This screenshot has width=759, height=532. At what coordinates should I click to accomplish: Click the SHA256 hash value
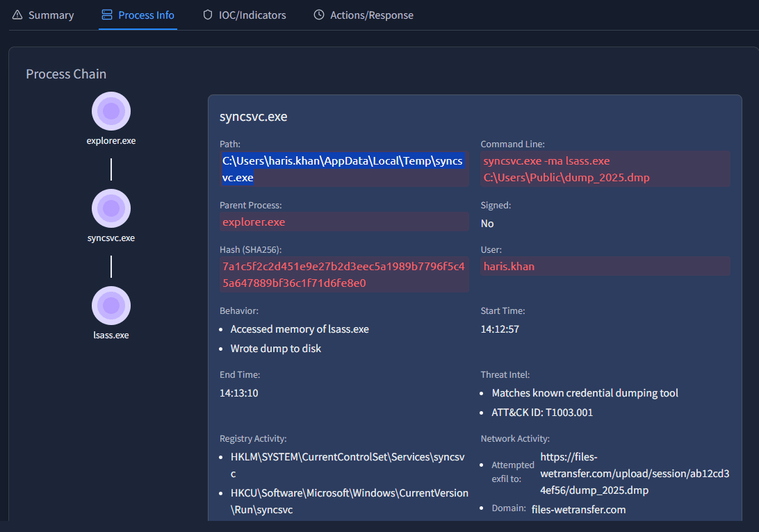pyautogui.click(x=343, y=274)
